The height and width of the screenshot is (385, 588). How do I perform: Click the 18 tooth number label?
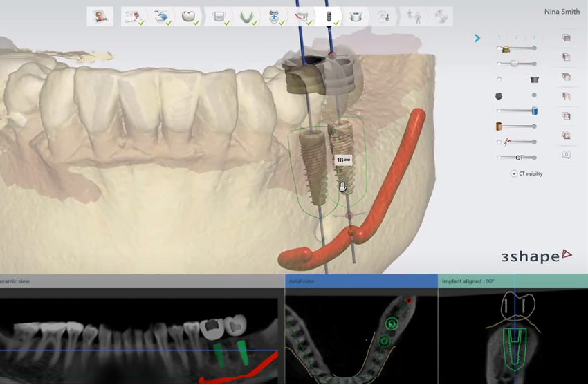[343, 160]
